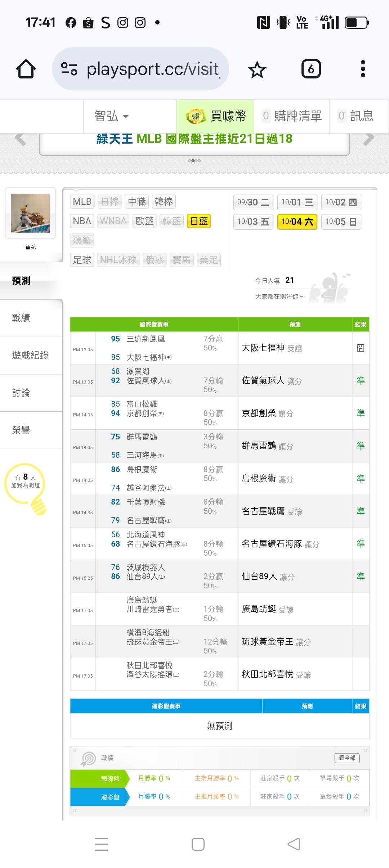
Task: Bookmark page with the star icon
Action: [x=257, y=69]
